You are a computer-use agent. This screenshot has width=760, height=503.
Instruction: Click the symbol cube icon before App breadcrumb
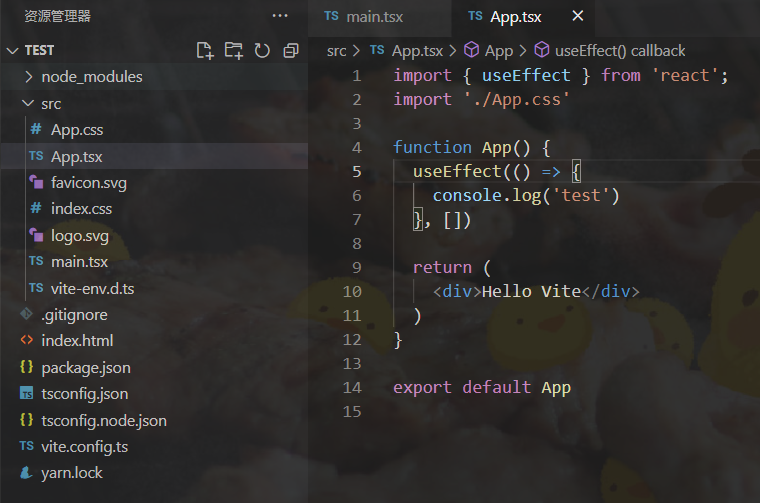click(x=472, y=49)
